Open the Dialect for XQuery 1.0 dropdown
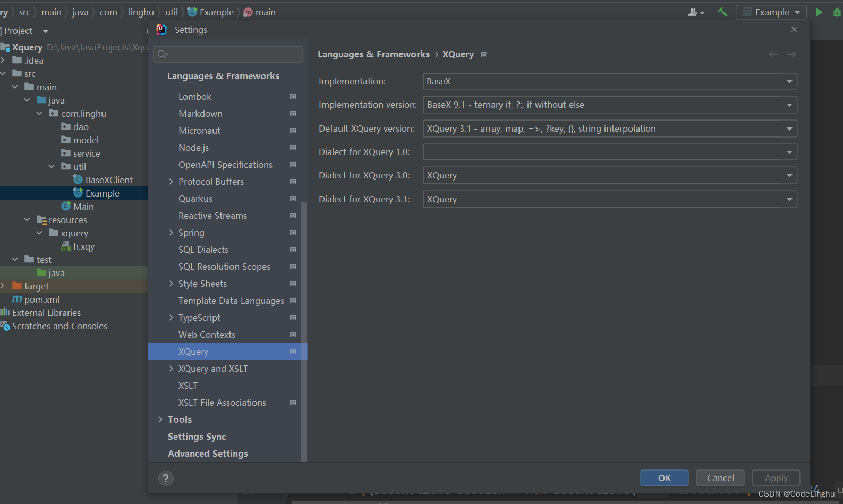Screen dimensions: 843x504 [x=610, y=152]
